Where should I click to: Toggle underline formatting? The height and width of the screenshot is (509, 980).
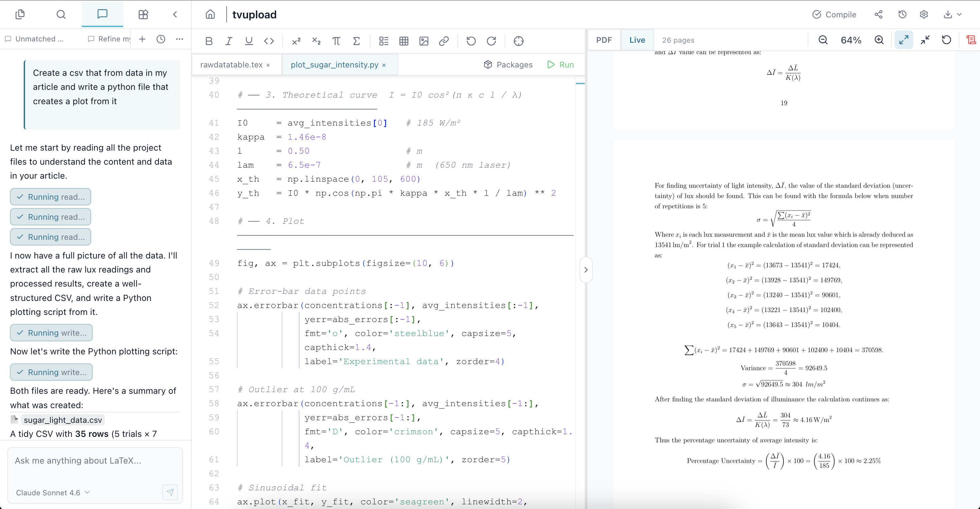pyautogui.click(x=249, y=41)
